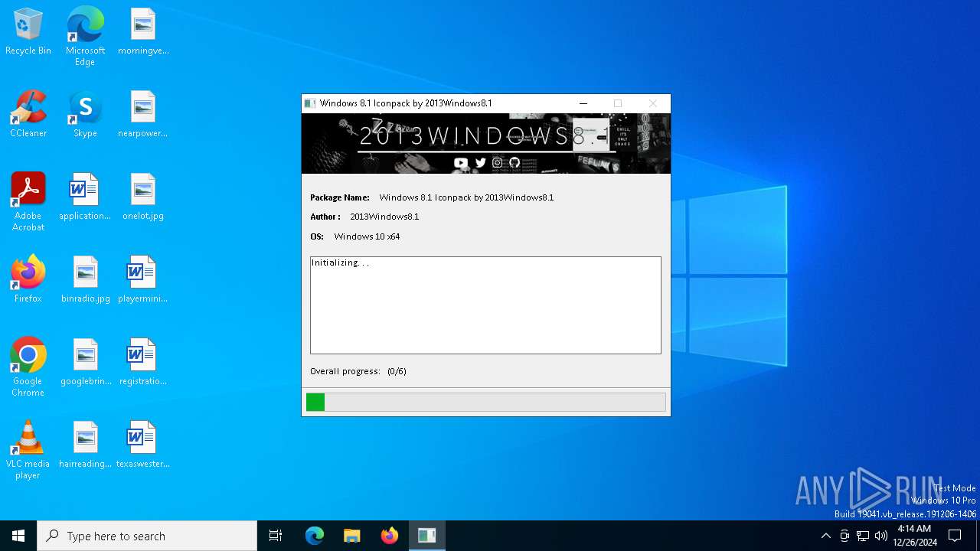
Task: Show hidden system tray icons
Action: (x=825, y=536)
